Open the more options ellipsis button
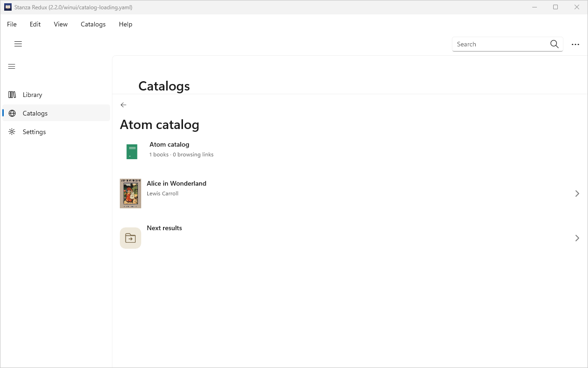This screenshot has height=368, width=588. [575, 45]
